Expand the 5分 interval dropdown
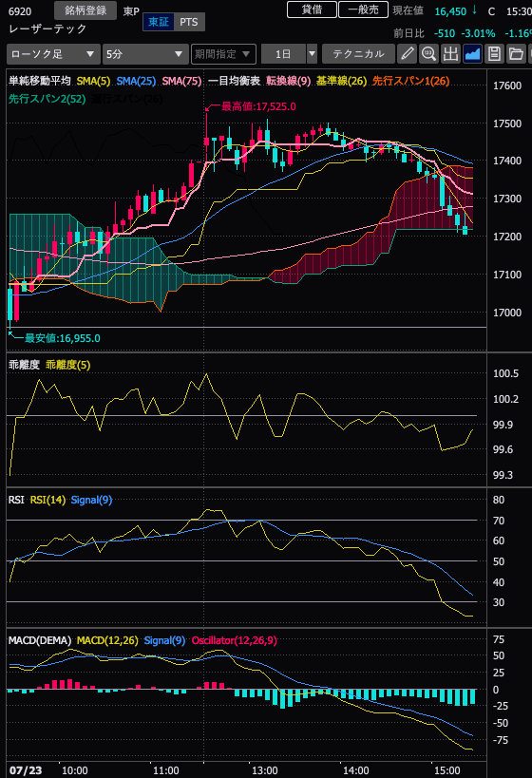 pos(145,54)
